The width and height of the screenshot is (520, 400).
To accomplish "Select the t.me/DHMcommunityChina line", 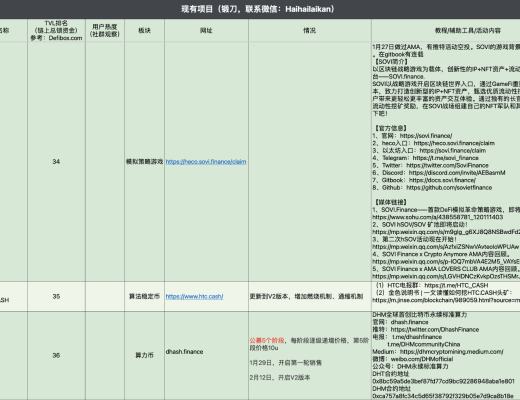I will (x=424, y=344).
